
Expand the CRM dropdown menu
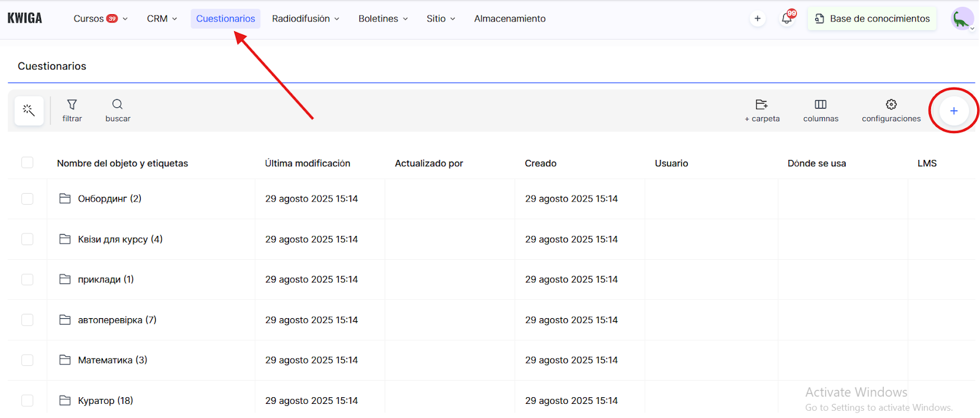[x=162, y=18]
